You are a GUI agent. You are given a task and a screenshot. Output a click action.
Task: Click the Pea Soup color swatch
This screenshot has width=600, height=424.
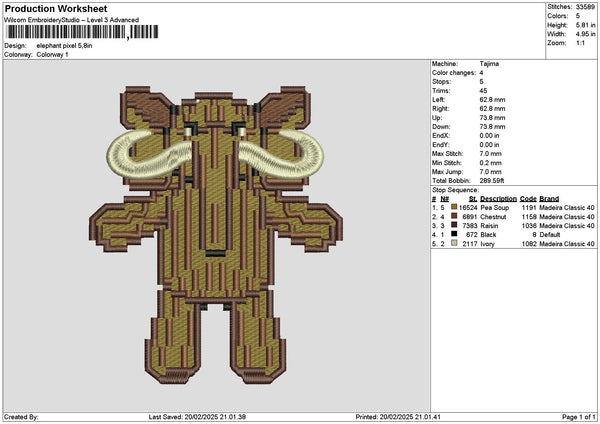456,207
